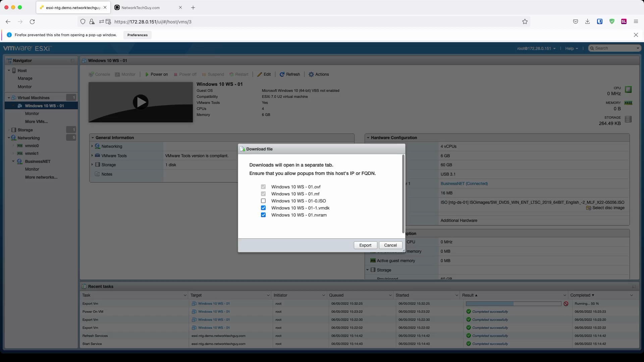Cancel the running Export Vm task
This screenshot has height=362, width=644.
click(x=566, y=304)
